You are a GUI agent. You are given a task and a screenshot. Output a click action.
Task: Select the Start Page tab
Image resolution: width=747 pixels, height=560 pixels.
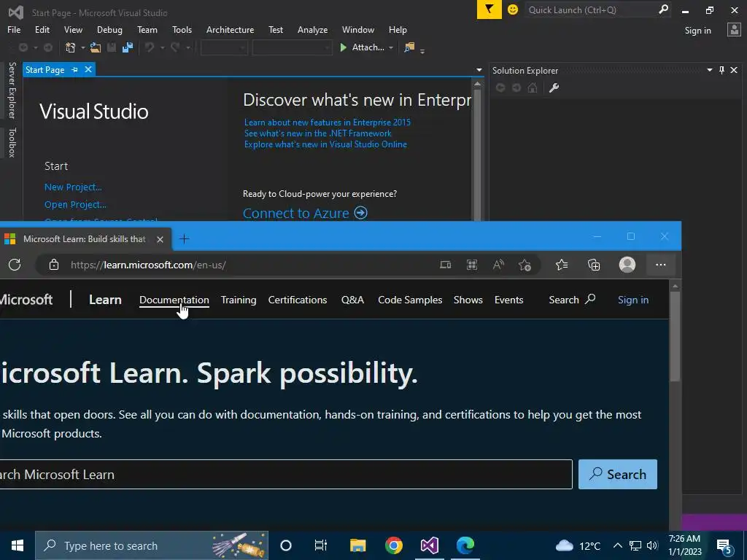(44, 69)
